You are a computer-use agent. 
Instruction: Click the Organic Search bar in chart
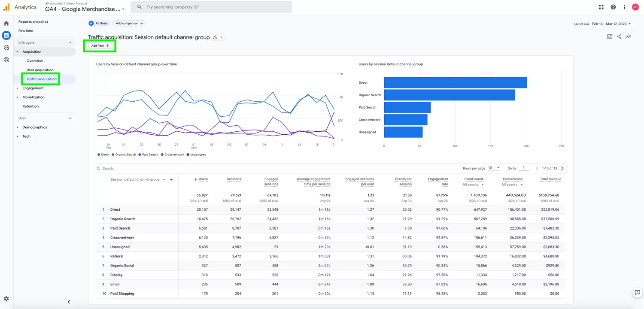click(450, 95)
